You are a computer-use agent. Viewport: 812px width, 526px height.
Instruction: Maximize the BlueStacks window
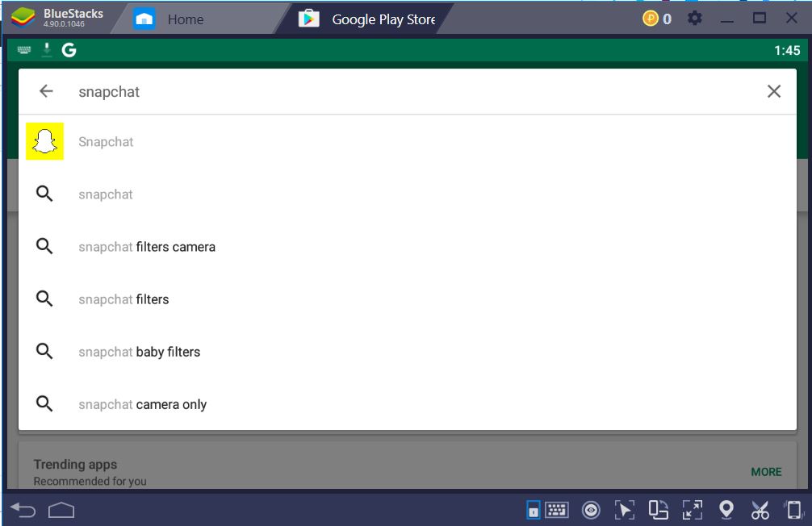[760, 18]
